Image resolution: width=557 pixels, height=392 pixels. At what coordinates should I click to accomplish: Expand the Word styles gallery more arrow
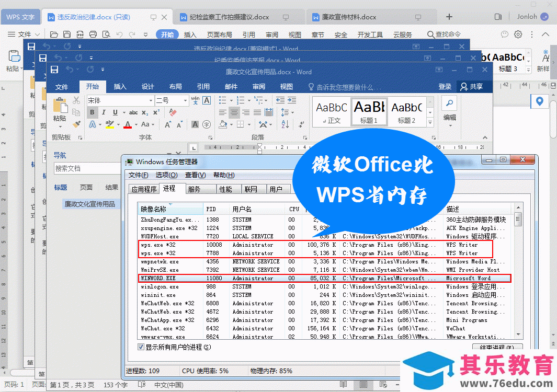click(x=430, y=122)
